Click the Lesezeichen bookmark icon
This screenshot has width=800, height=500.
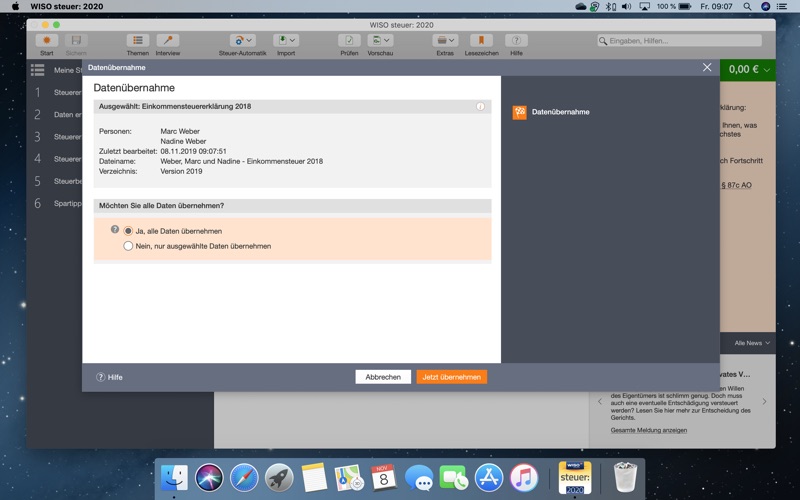coord(481,40)
